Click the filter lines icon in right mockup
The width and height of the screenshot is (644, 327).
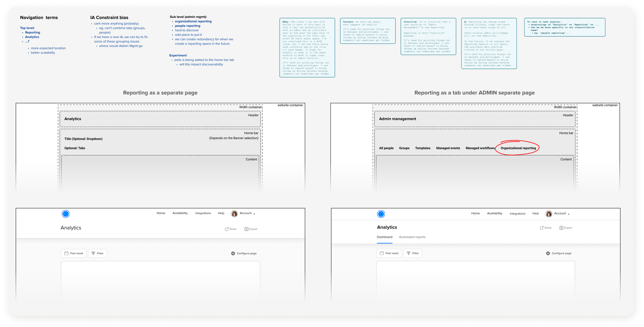pyautogui.click(x=409, y=253)
